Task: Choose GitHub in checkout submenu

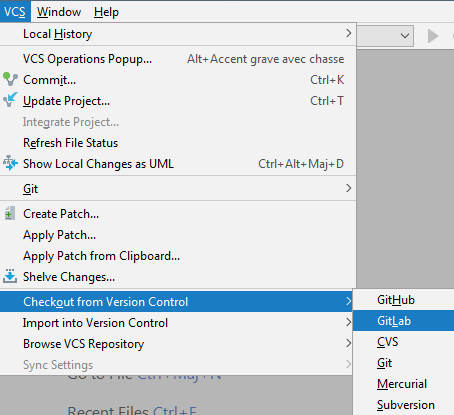Action: point(404,300)
